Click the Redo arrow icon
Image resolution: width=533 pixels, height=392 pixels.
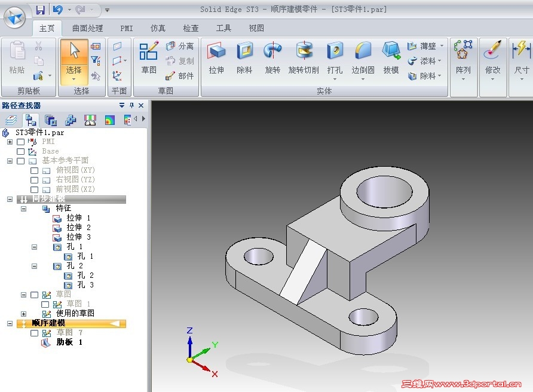click(80, 10)
